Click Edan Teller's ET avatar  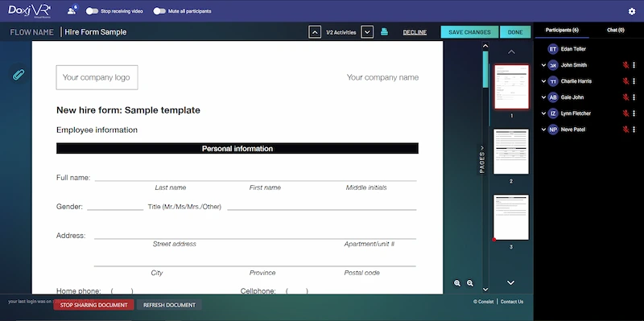tap(553, 49)
